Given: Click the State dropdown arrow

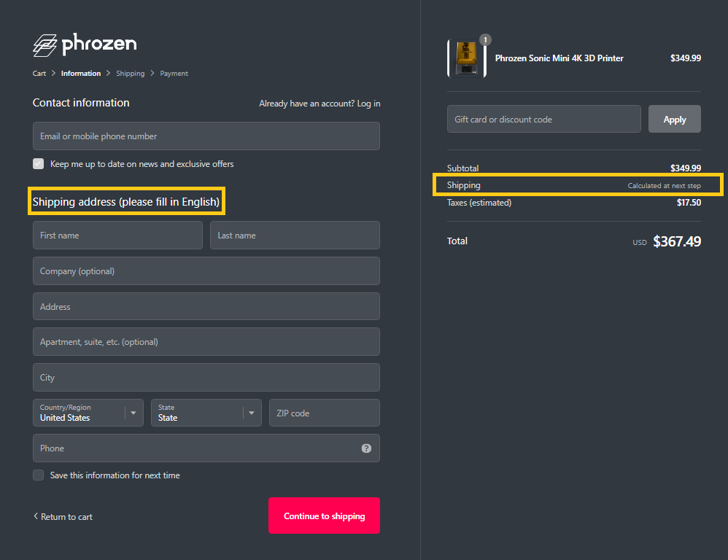Looking at the screenshot, I should (x=252, y=413).
